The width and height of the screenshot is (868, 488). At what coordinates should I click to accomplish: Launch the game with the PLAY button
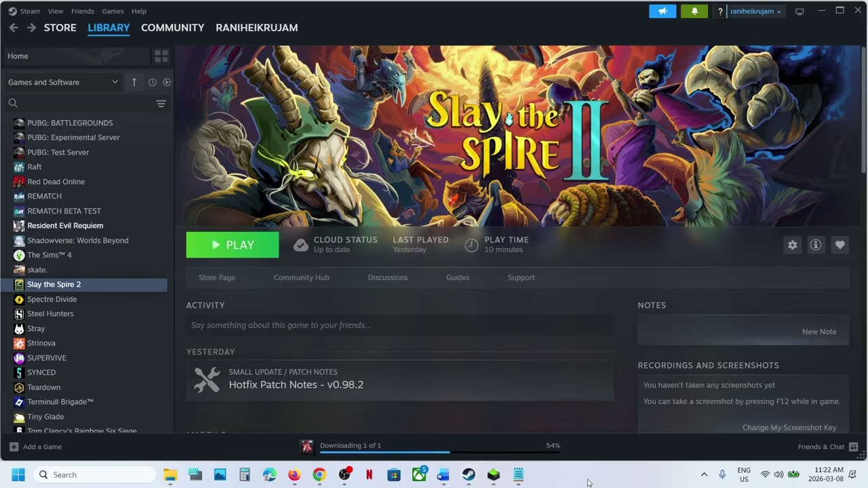[233, 245]
